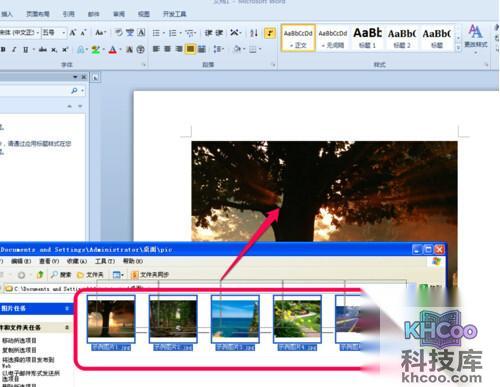Open the Paragraph dialog launcher
Viewport: 500px width, 387px height.
tap(273, 65)
